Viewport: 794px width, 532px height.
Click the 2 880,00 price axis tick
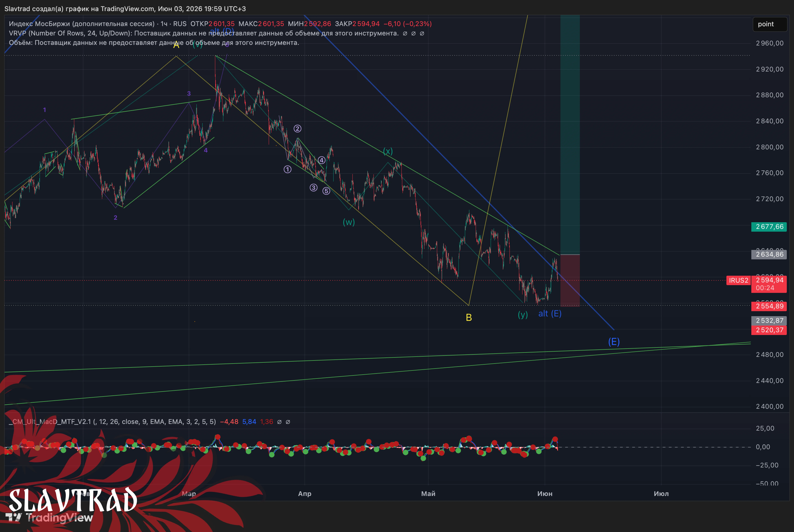770,95
